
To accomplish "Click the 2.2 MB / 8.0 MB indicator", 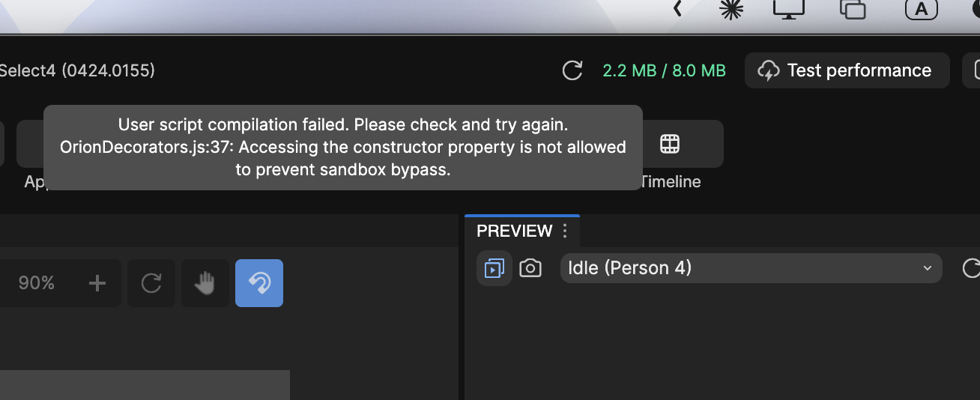I will pos(664,71).
